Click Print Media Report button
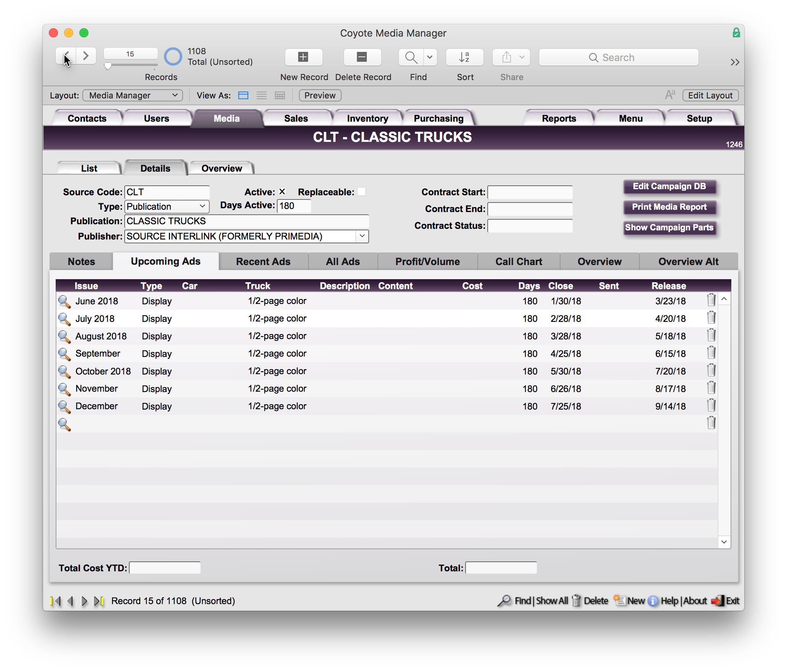The image size is (787, 672). pyautogui.click(x=669, y=207)
